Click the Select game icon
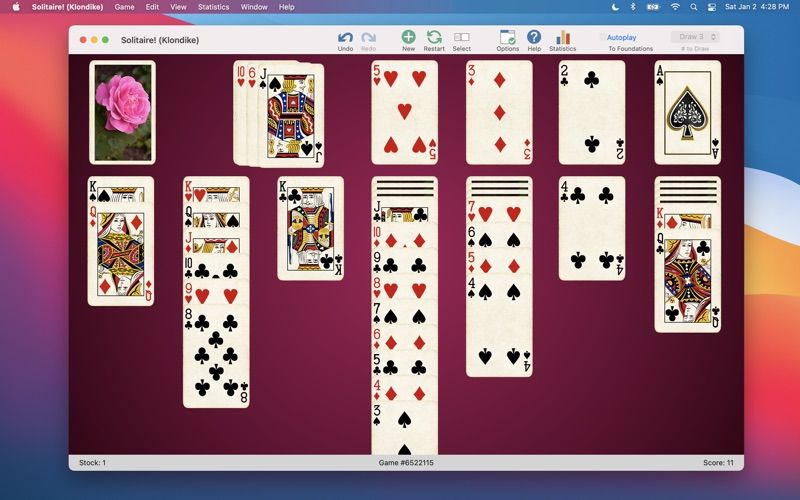800x500 pixels. tap(461, 38)
